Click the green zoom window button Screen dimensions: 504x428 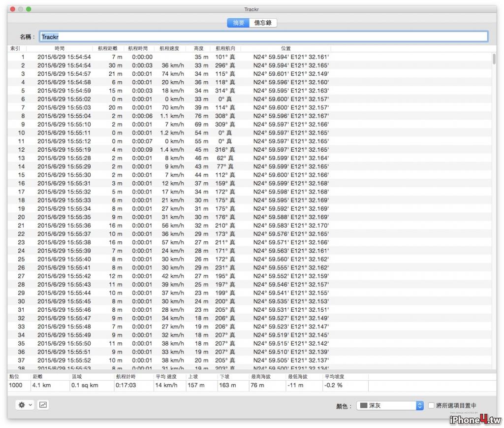pyautogui.click(x=29, y=9)
